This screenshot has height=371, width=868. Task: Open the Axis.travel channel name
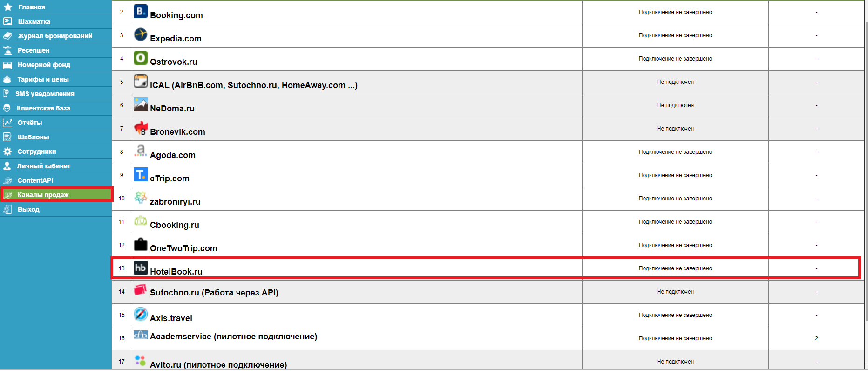pyautogui.click(x=171, y=318)
